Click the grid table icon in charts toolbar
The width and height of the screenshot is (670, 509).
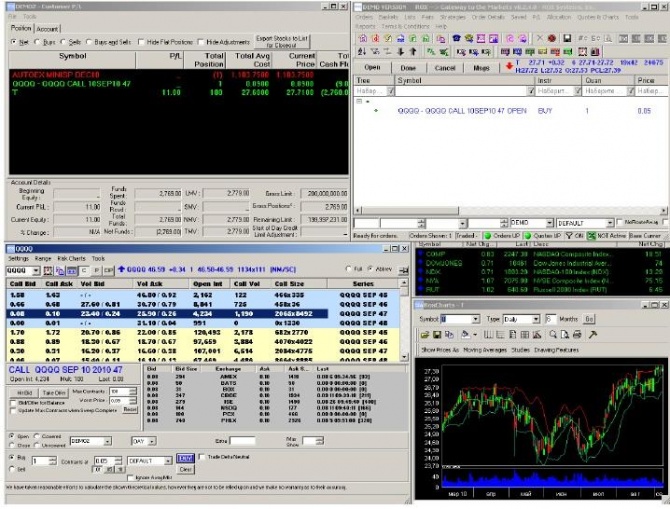coord(525,335)
